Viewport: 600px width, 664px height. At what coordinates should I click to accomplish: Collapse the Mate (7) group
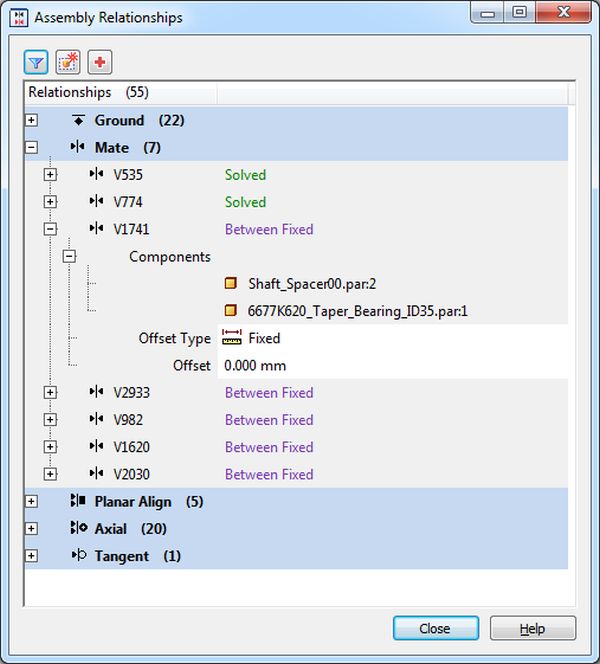31,147
